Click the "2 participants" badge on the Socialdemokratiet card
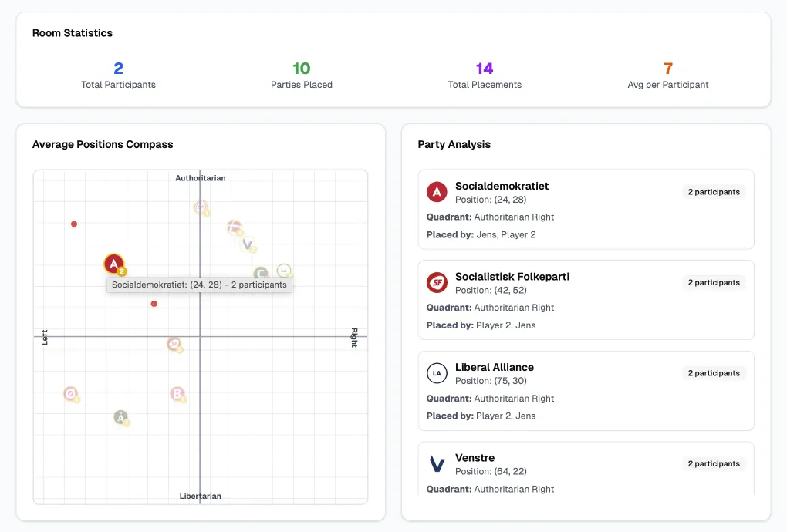Viewport: 787px width, 532px height. click(x=714, y=192)
